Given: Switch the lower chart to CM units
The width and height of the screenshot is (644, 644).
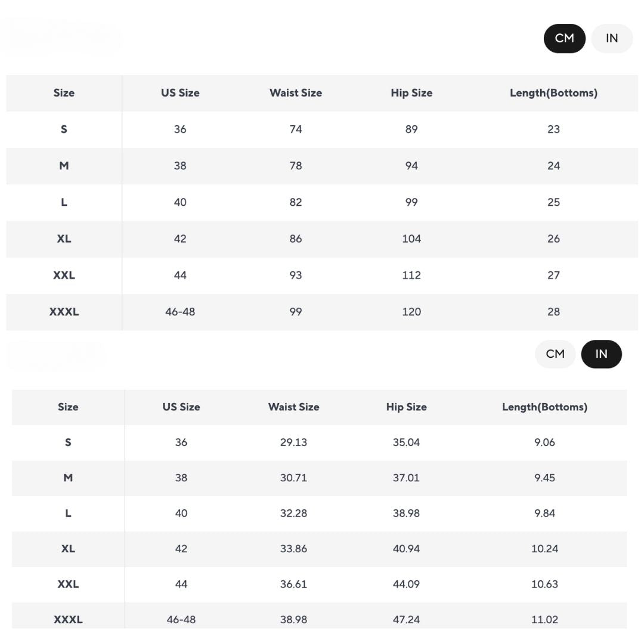Looking at the screenshot, I should click(x=555, y=354).
